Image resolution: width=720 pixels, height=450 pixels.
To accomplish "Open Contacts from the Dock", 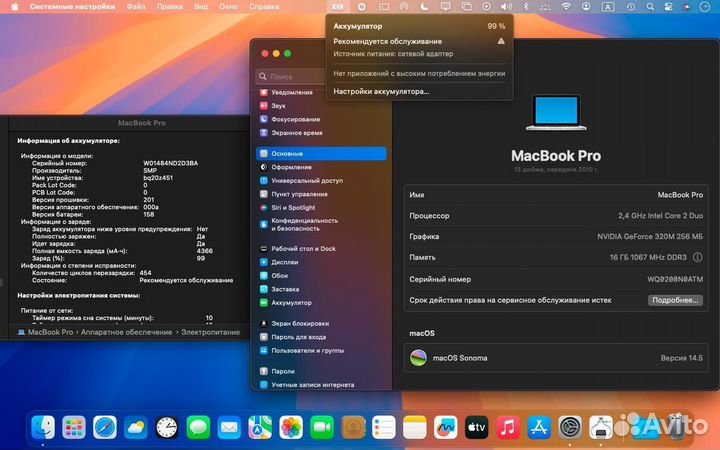I will pos(353,428).
